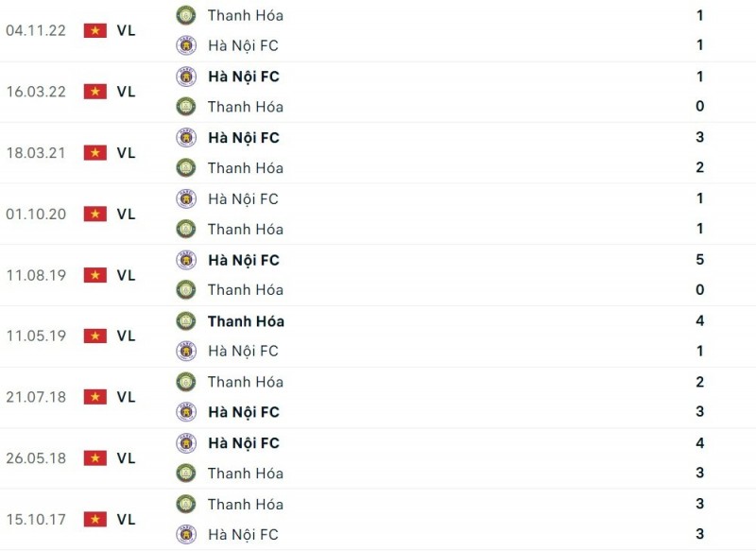Click Thanh Hóa crest in 11.05.19 match
This screenshot has height=551, width=756.
tap(186, 321)
